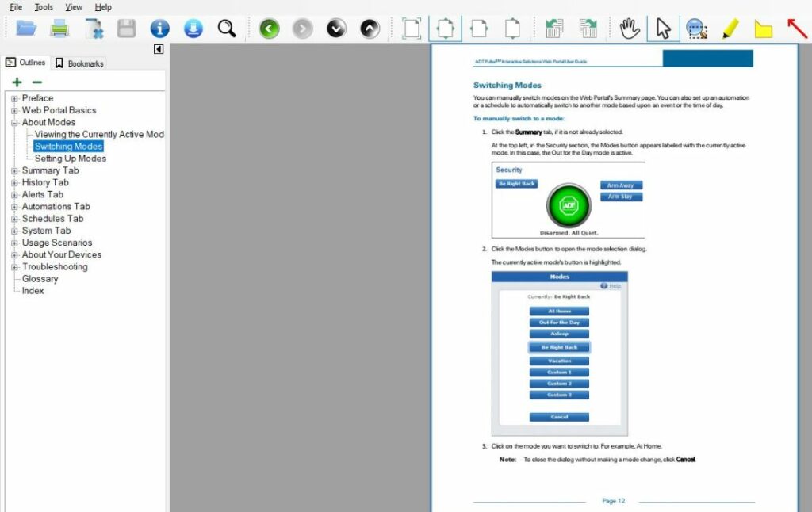Screen dimensions: 812x512
Task: Collapse the About Modes outline node
Action: click(x=14, y=123)
